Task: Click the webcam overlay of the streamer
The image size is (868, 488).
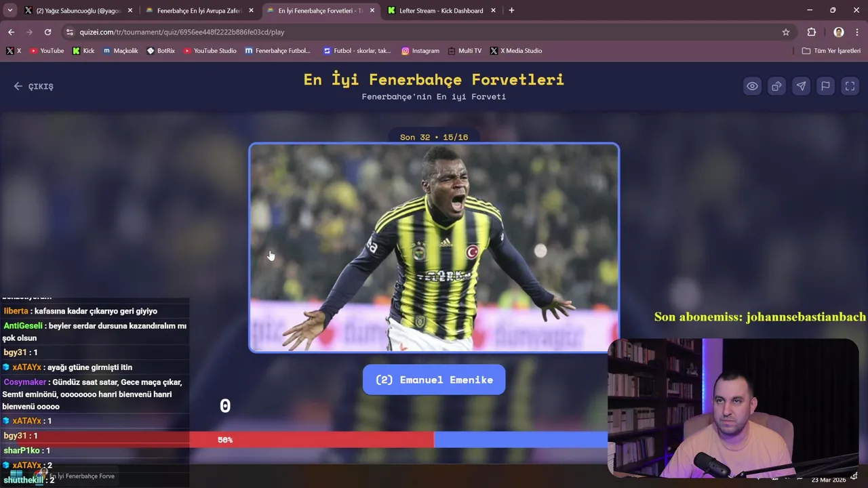Action: pos(734,409)
